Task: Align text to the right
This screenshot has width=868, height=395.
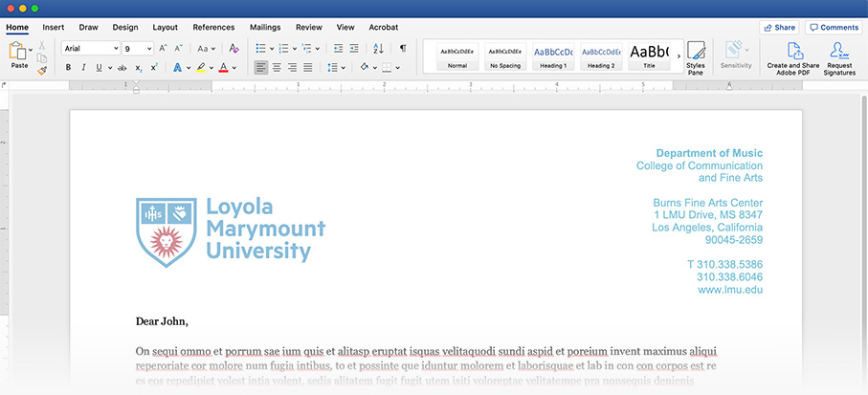Action: [292, 68]
